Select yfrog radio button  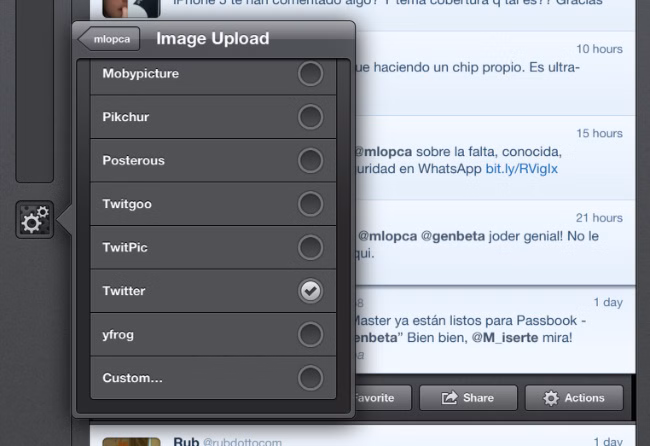point(310,334)
